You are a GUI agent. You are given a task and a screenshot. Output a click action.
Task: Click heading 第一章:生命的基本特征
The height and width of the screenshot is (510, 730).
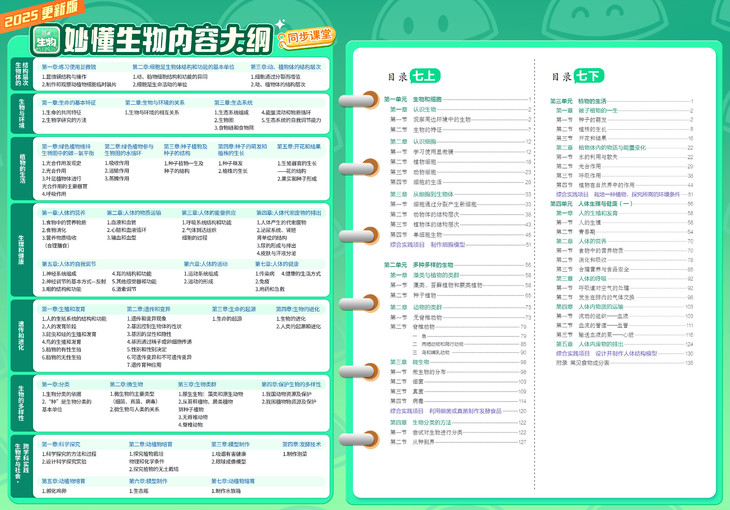tap(68, 102)
